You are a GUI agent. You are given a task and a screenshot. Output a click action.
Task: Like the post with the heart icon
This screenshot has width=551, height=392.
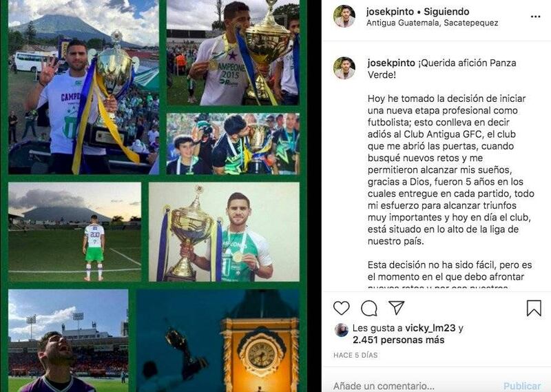pos(341,309)
